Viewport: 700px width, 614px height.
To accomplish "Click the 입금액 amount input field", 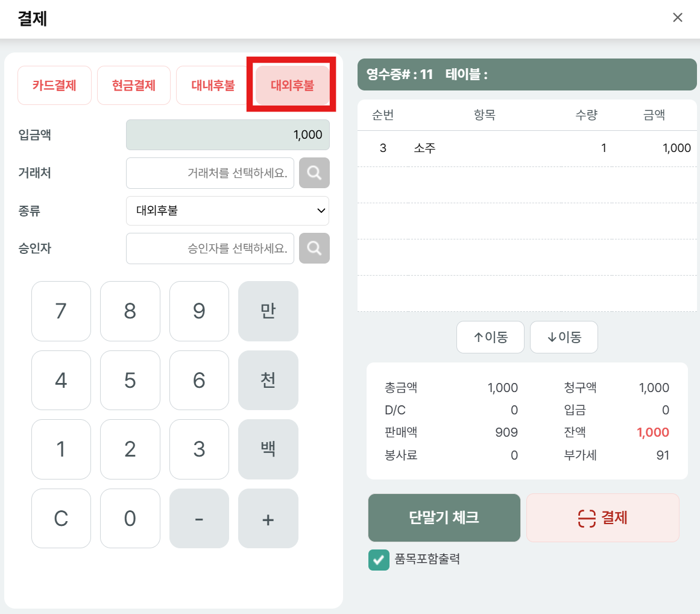I will click(x=227, y=135).
